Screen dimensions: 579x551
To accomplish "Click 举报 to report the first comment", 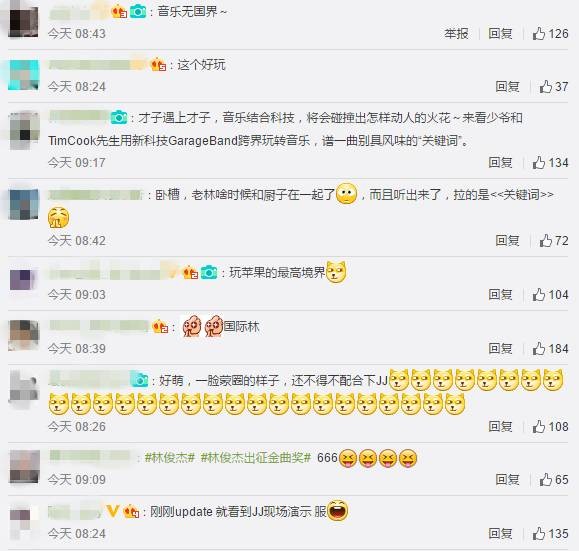I will pyautogui.click(x=456, y=34).
